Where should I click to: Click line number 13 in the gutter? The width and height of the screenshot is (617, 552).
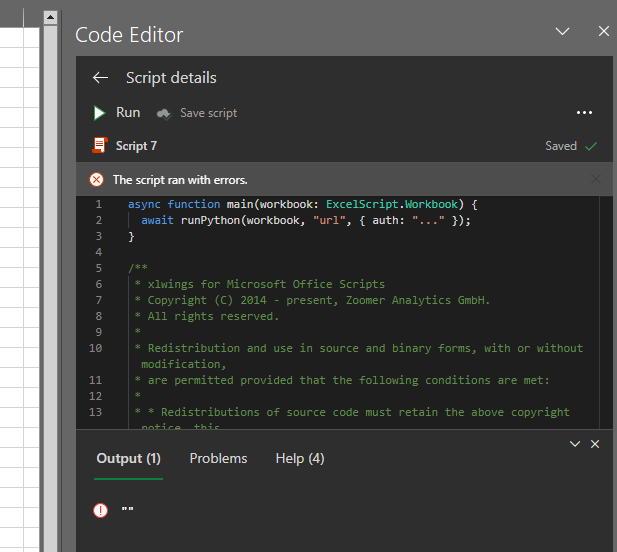[95, 412]
